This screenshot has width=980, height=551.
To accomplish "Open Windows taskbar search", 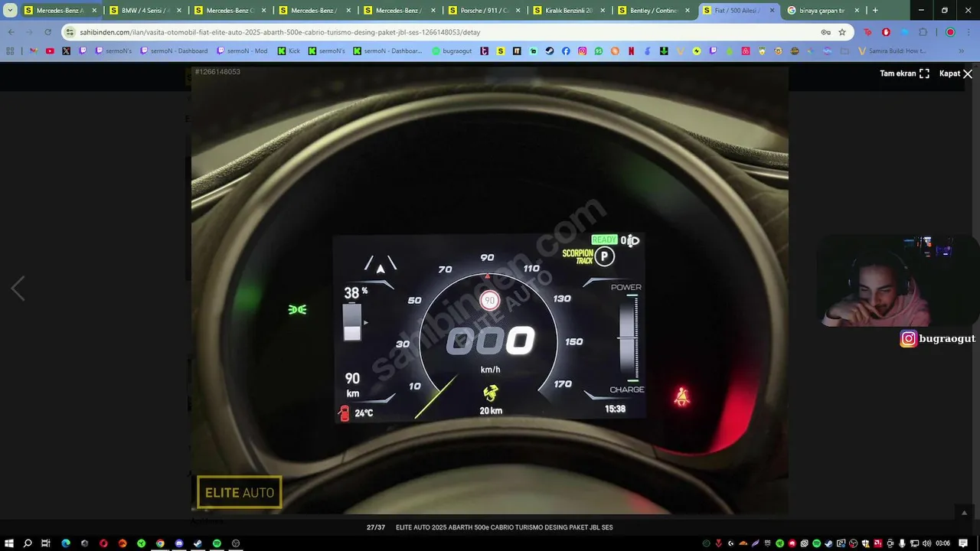I will click(28, 543).
